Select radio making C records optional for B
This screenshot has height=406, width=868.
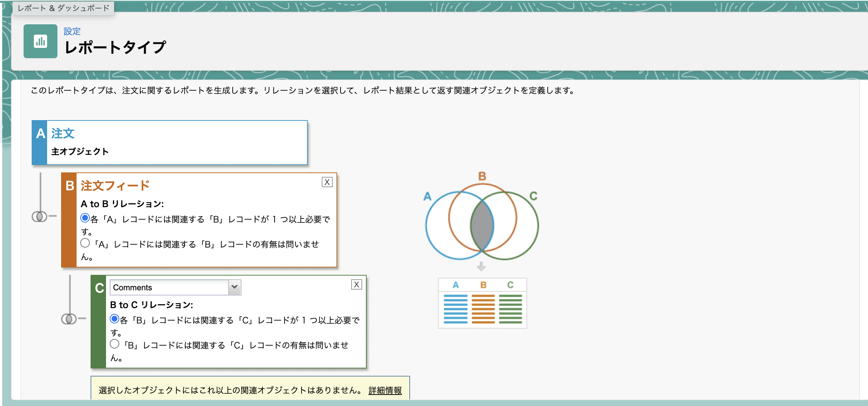pyautogui.click(x=114, y=344)
